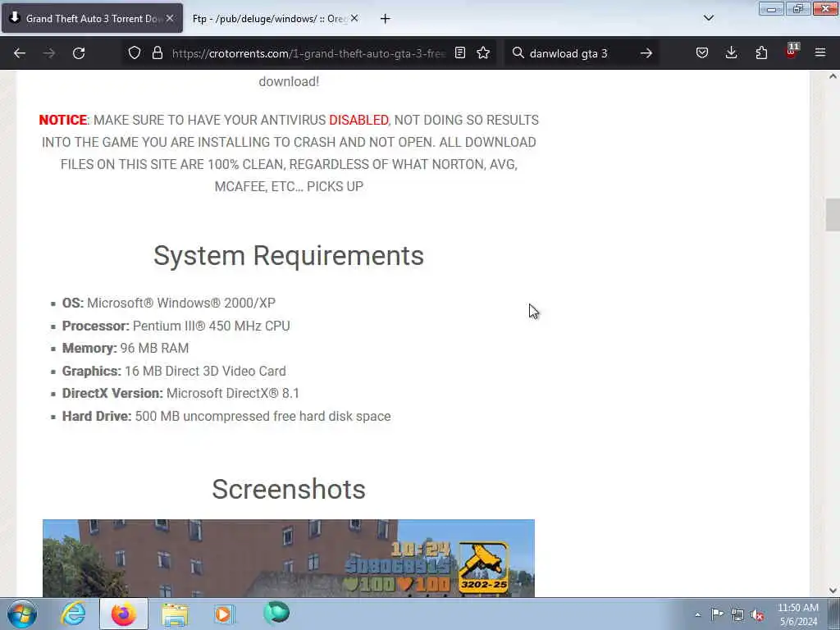Open network status tray icon

coord(737,615)
